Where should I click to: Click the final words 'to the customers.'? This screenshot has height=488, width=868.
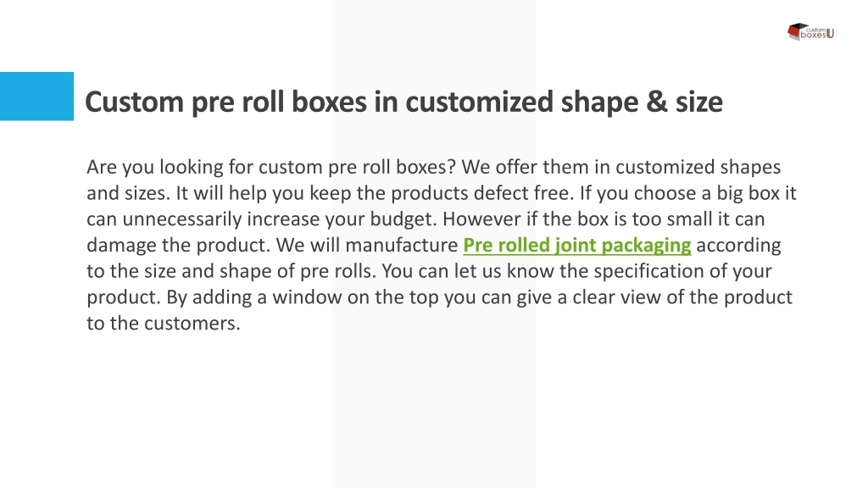pos(164,323)
